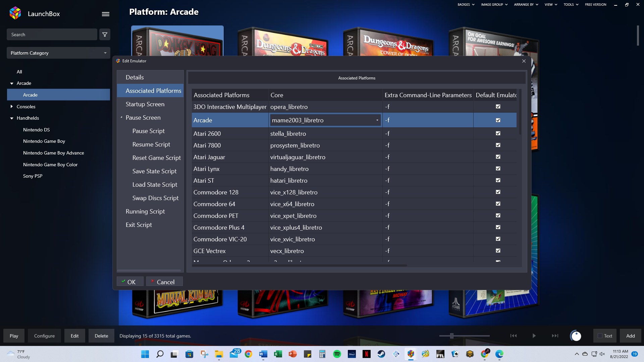Screen dimensions: 644x362
Task: Open Sticky Notes from the taskbar
Action: click(307, 354)
